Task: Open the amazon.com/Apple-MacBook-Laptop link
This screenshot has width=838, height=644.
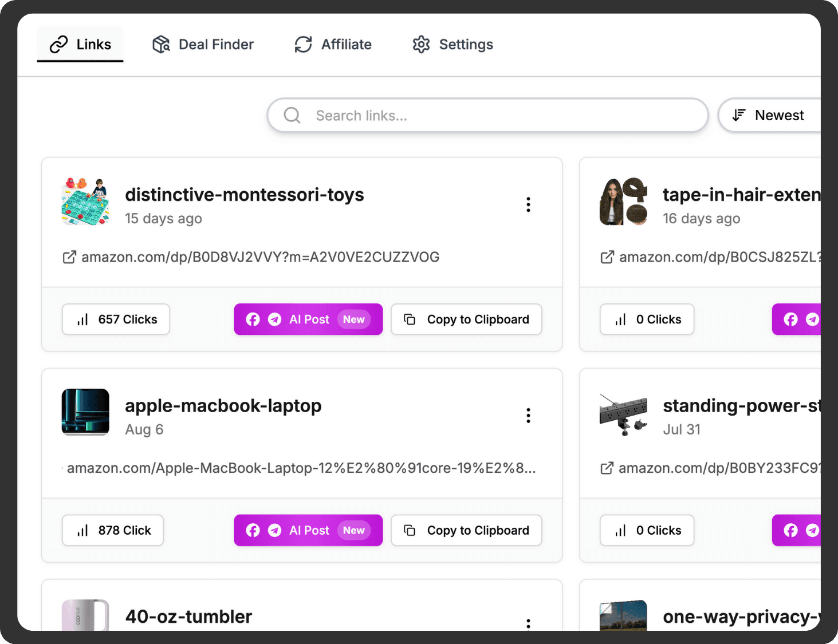Action: coord(301,468)
